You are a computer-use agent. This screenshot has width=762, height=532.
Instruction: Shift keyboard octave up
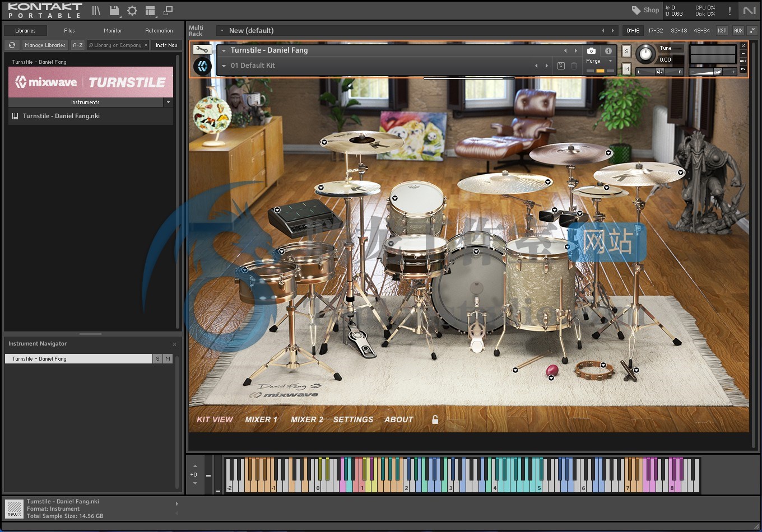coord(195,466)
